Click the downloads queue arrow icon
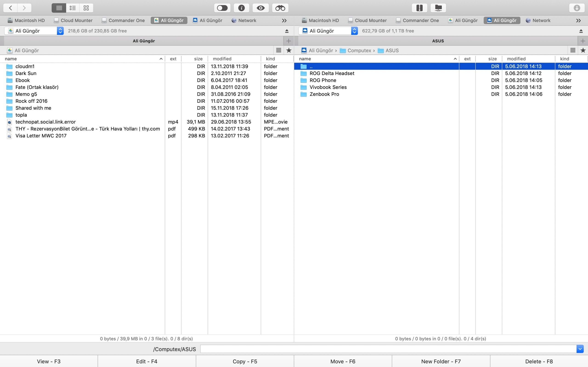This screenshot has height=367, width=588. pos(577,8)
